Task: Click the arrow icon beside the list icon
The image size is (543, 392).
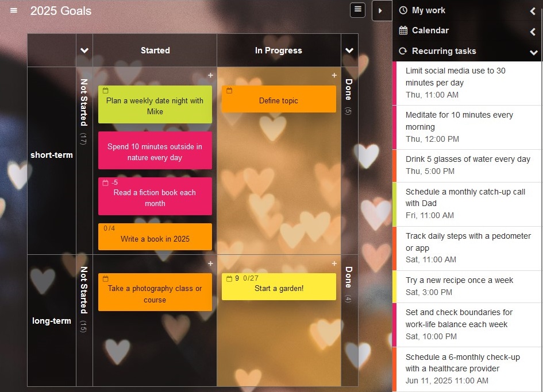Action: click(x=382, y=10)
